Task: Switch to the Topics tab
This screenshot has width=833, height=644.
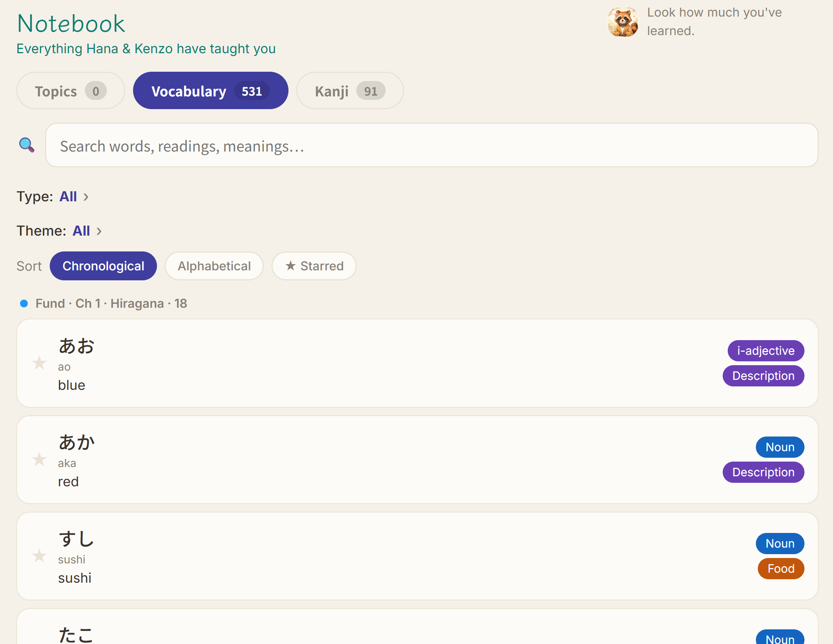Action: (71, 91)
